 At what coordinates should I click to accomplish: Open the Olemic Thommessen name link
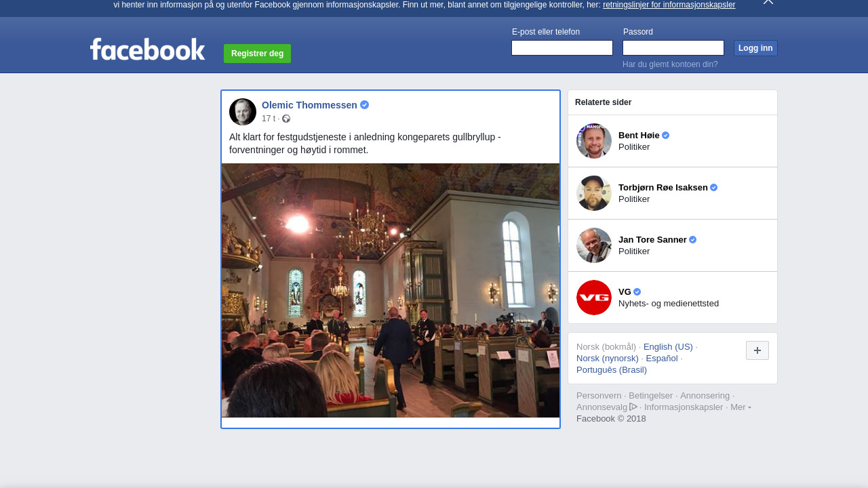click(309, 105)
